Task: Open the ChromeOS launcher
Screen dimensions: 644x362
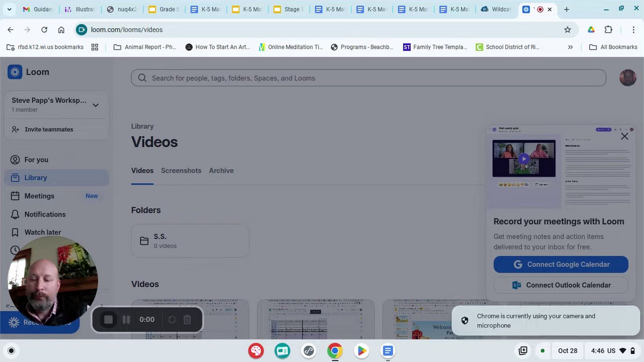Action: pos(12,351)
